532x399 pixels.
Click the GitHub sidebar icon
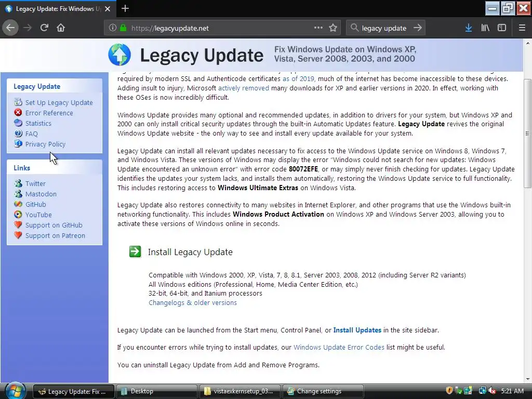coord(18,204)
